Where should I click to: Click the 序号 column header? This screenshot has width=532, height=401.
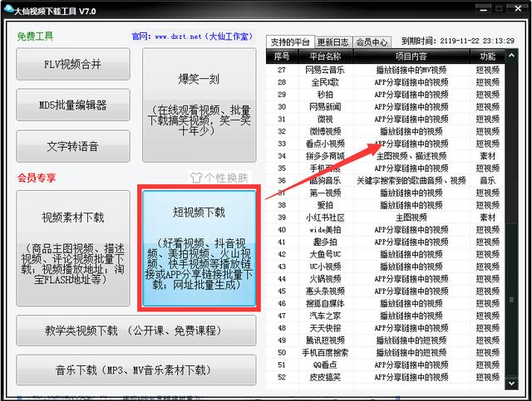[x=282, y=56]
